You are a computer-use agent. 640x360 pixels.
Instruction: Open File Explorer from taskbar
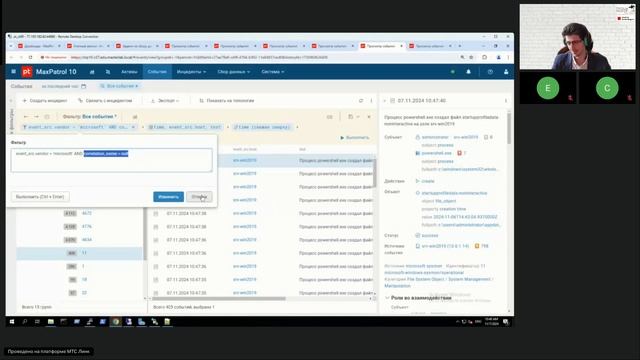[x=51, y=322]
